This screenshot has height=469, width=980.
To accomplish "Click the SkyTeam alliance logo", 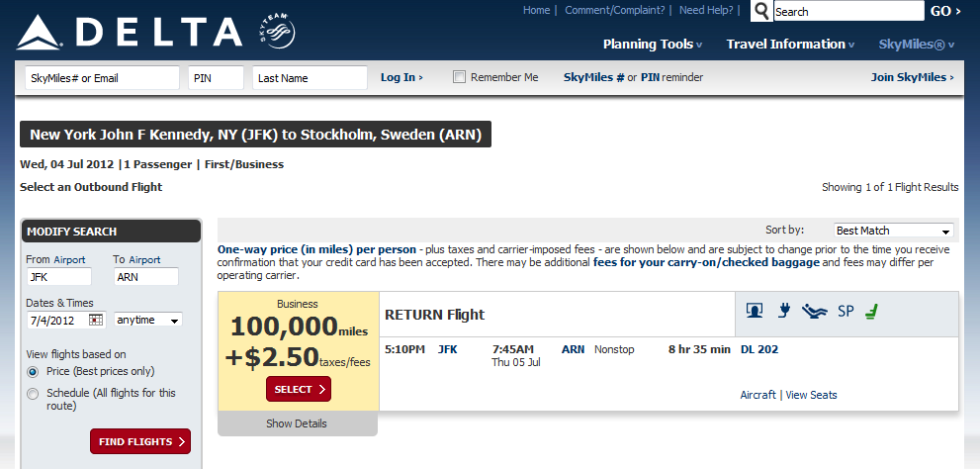I will [x=276, y=32].
